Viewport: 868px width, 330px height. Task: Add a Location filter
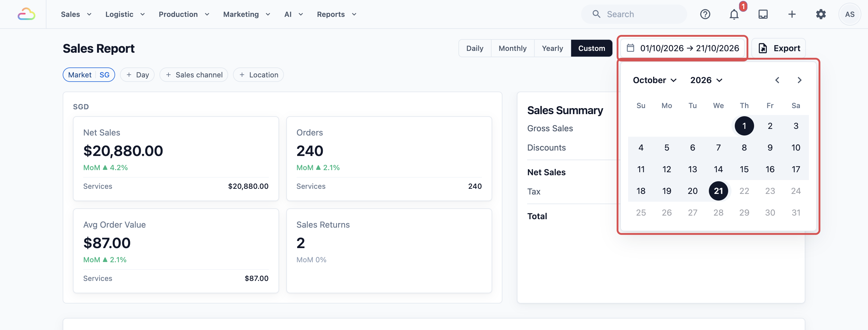click(x=259, y=75)
